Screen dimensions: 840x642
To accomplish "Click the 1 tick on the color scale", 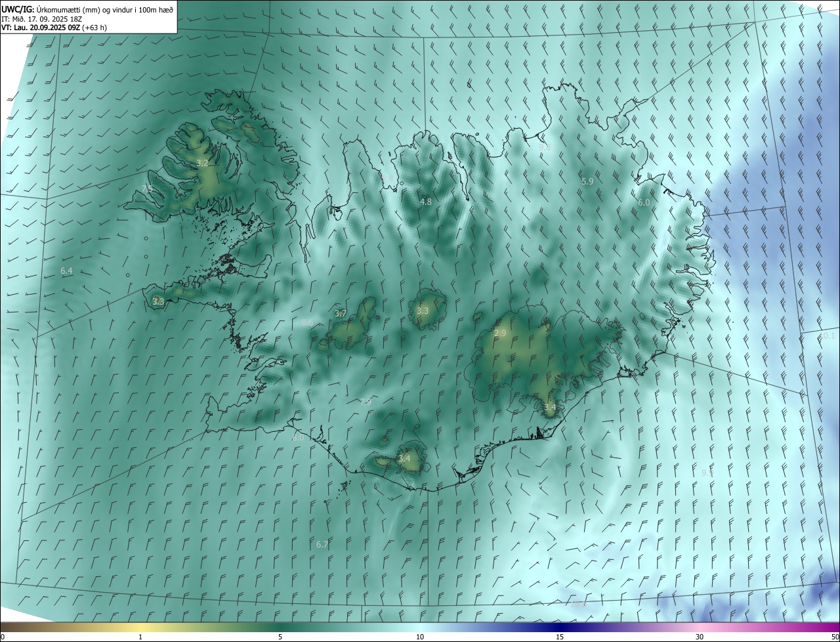I will pyautogui.click(x=140, y=637).
